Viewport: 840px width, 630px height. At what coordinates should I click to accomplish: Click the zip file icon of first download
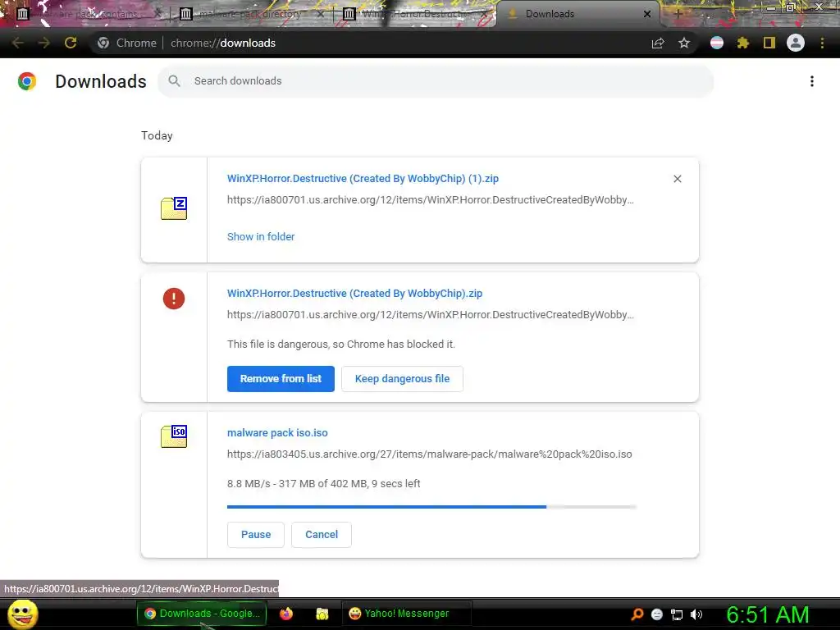pyautogui.click(x=174, y=208)
